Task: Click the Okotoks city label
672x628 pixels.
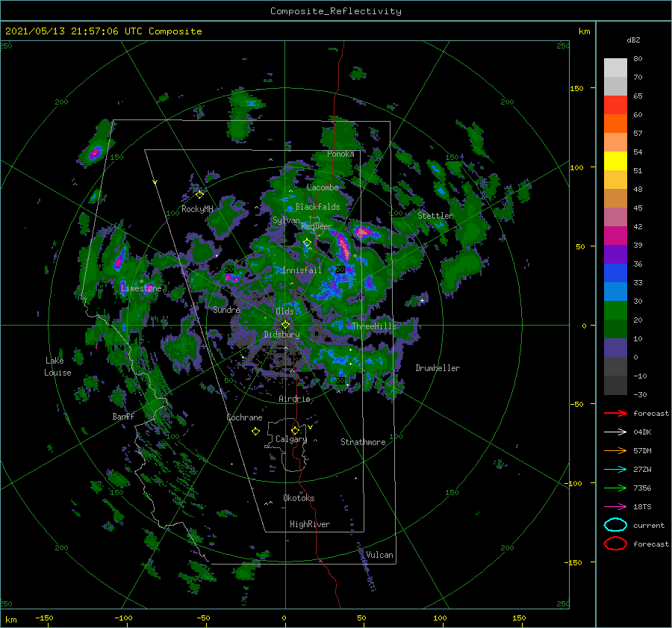Action: (299, 498)
